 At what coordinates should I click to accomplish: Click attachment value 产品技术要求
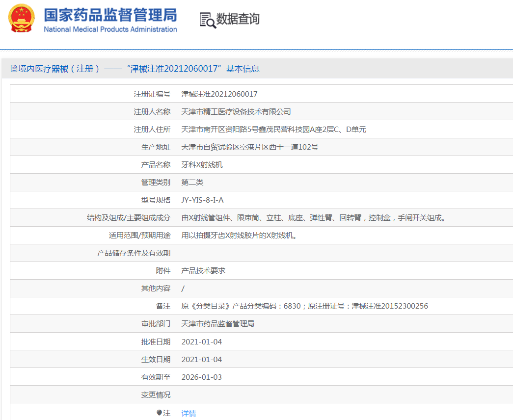pyautogui.click(x=203, y=271)
